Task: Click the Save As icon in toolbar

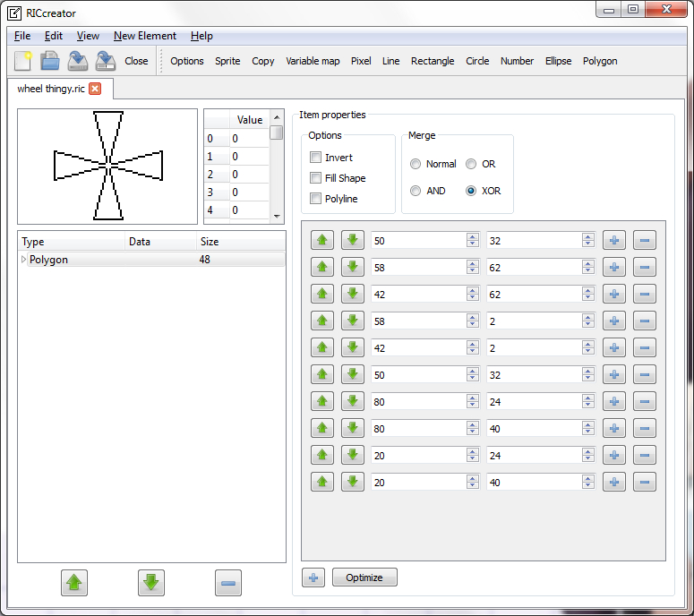Action: point(106,61)
